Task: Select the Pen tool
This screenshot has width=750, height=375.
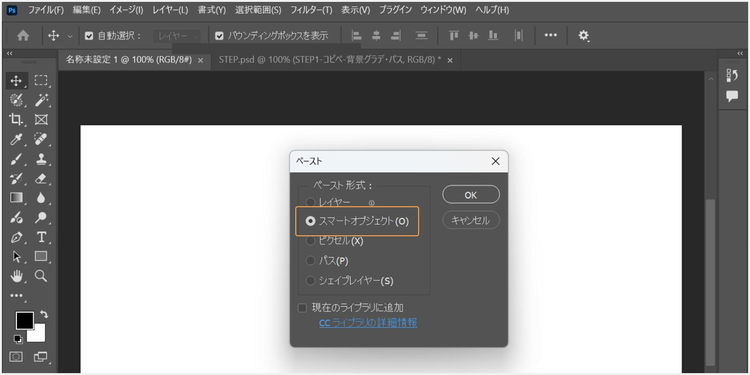Action: [x=17, y=237]
